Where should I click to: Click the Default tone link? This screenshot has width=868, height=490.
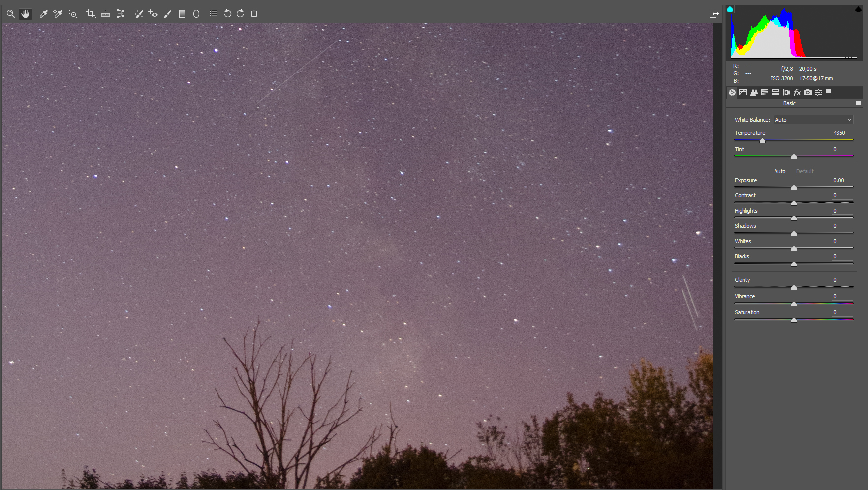[x=805, y=171]
